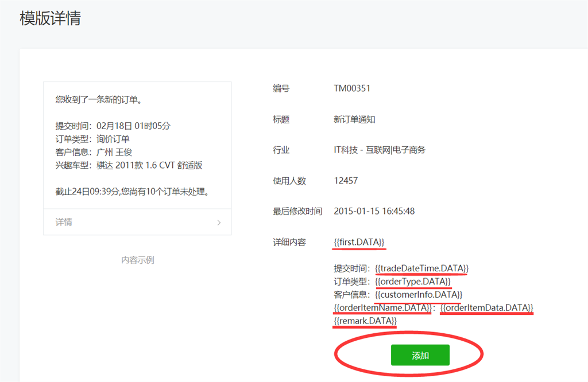Image resolution: width=588 pixels, height=382 pixels.
Task: Click the chevron arrow in 详情 row
Action: pyautogui.click(x=219, y=223)
